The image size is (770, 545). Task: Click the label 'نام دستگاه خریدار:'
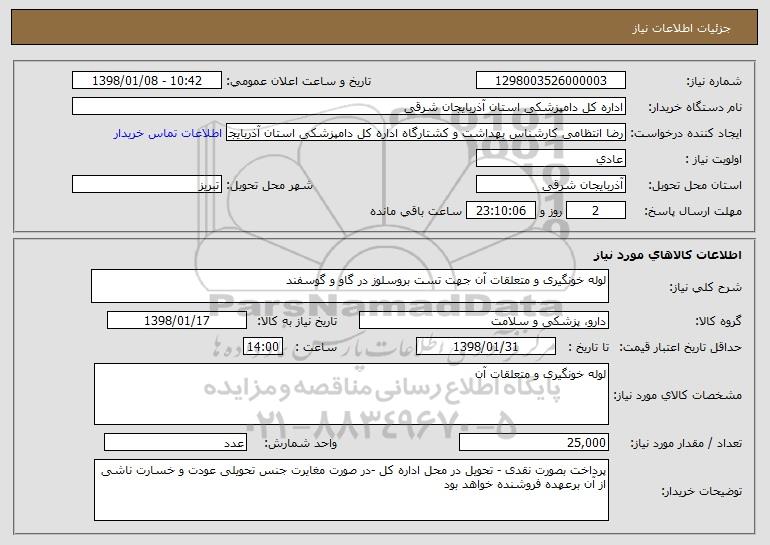[695, 107]
